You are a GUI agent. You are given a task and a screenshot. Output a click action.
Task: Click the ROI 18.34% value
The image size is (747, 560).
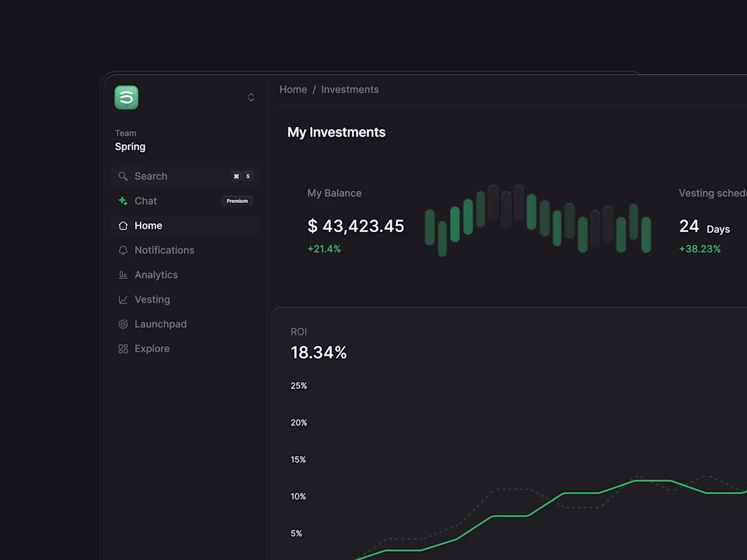[x=318, y=352]
